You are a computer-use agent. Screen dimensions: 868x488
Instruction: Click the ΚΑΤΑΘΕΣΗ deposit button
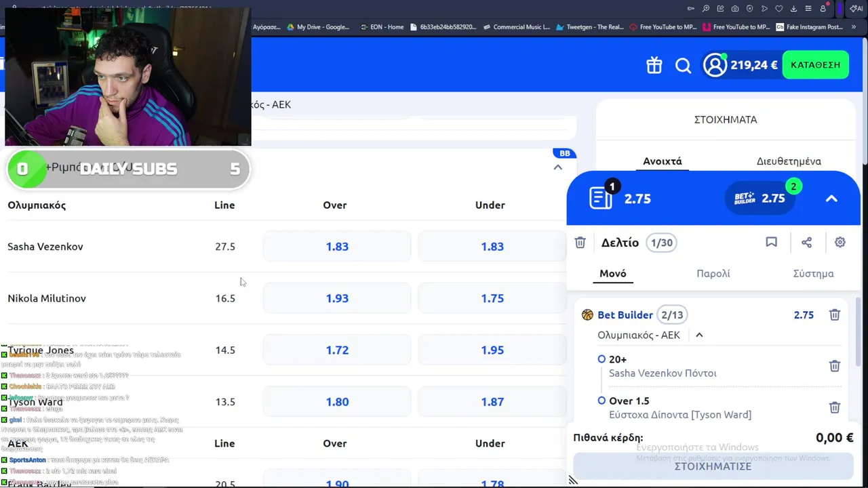coord(816,64)
